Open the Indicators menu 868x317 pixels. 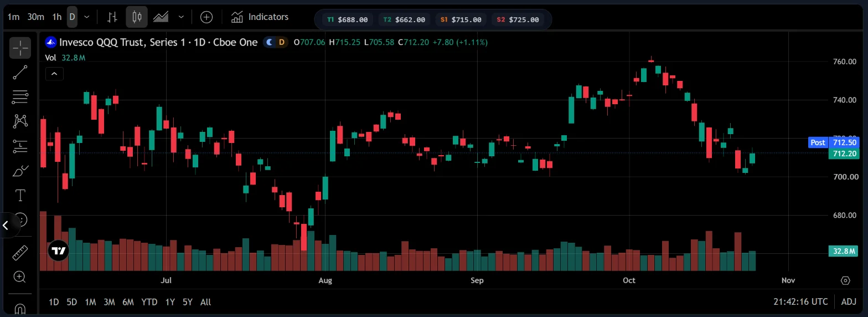[x=260, y=17]
